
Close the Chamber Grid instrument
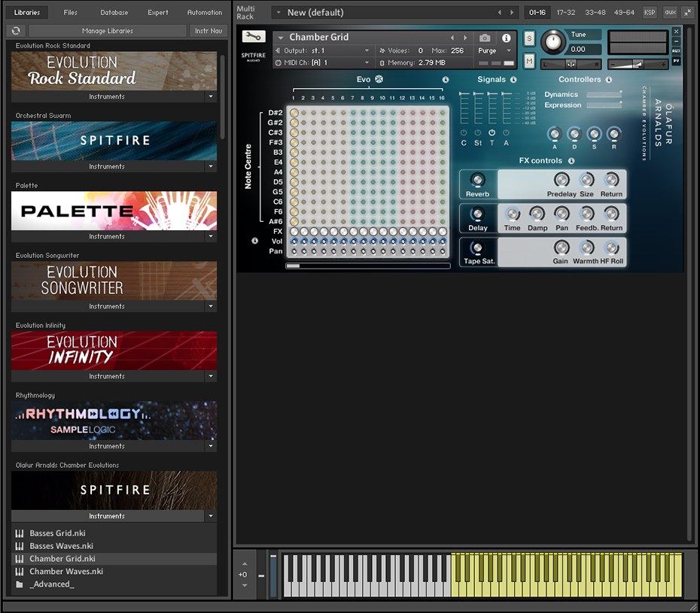pyautogui.click(x=677, y=32)
